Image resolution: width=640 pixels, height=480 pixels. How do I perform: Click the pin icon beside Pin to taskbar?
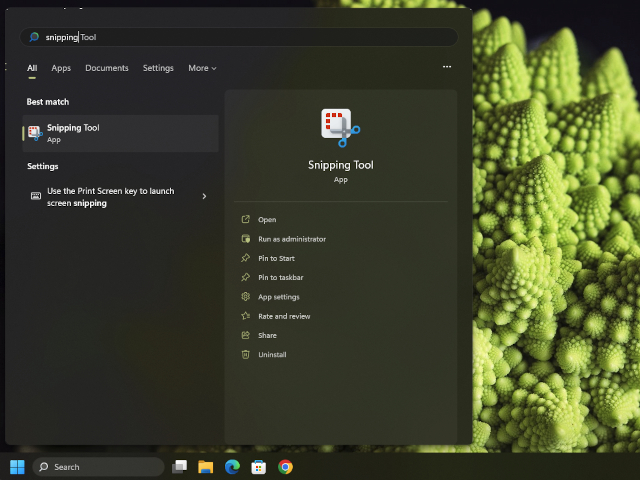(245, 277)
